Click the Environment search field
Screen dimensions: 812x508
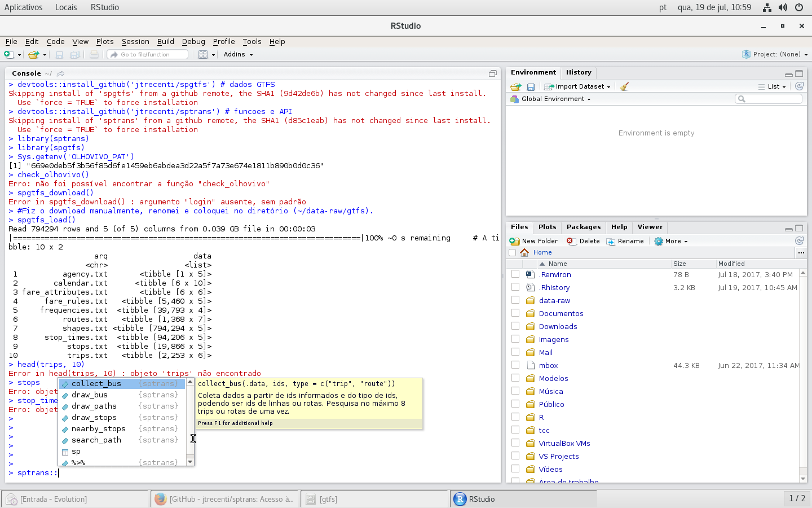coord(769,99)
